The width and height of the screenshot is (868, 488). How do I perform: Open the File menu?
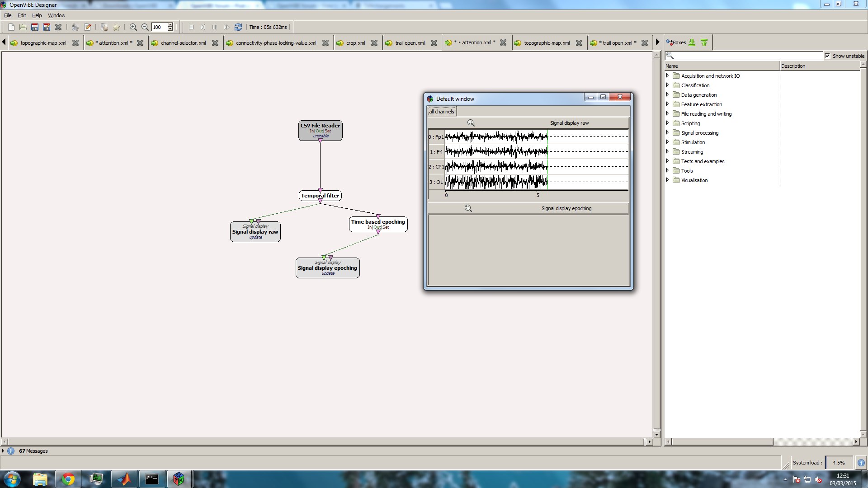(8, 15)
